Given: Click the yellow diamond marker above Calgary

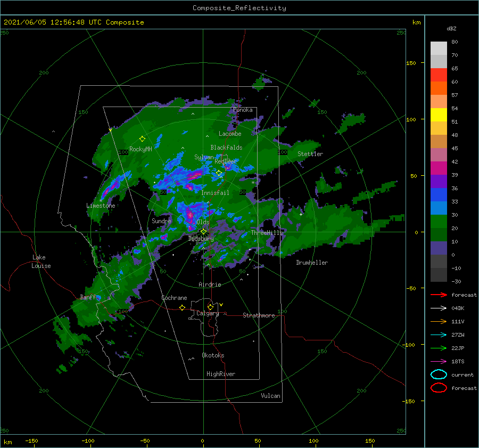Looking at the screenshot, I should [x=210, y=307].
